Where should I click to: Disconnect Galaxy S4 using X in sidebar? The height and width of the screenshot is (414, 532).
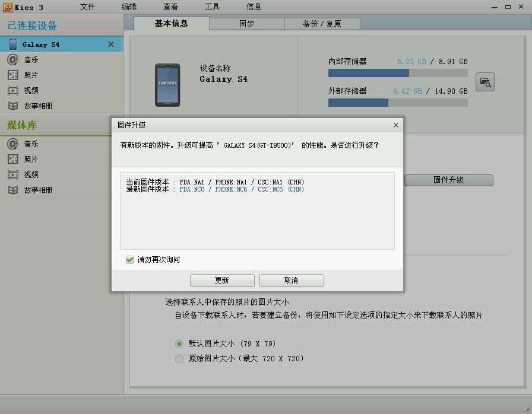(110, 44)
